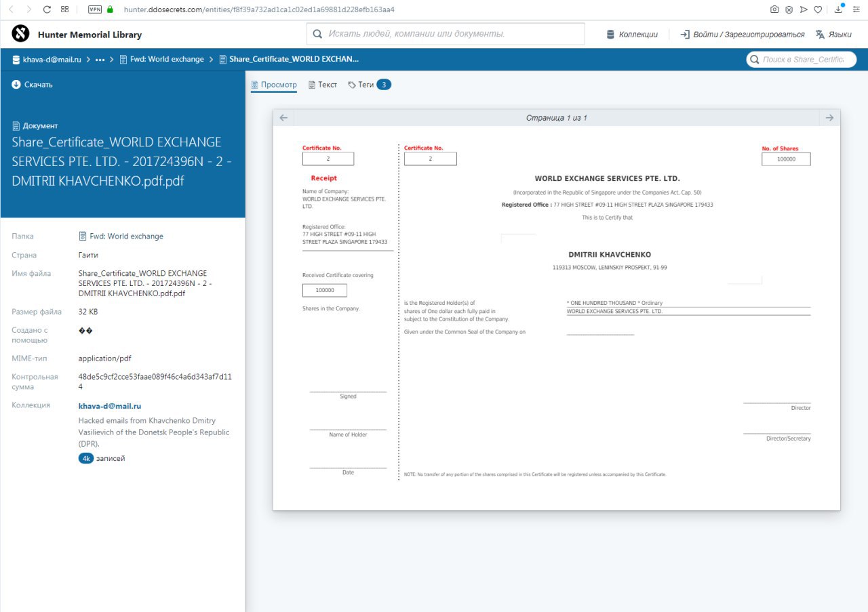The height and width of the screenshot is (612, 868).
Task: Open the Hunter Memorial Library home link
Action: pos(90,35)
